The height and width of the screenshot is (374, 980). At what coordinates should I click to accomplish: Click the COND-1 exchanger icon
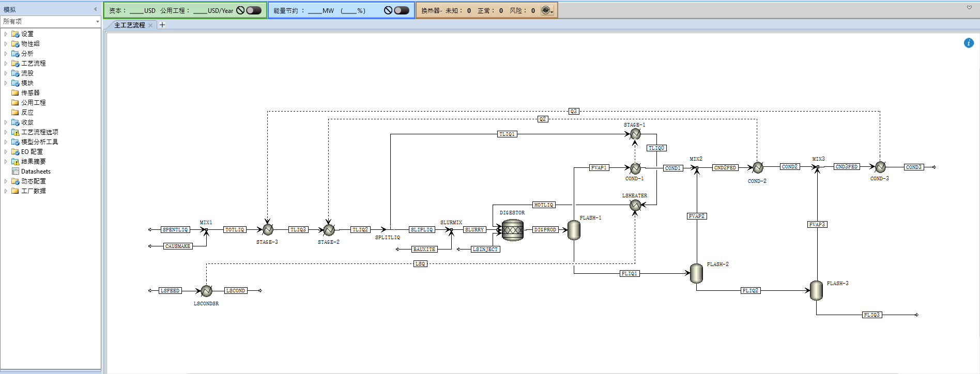[635, 168]
